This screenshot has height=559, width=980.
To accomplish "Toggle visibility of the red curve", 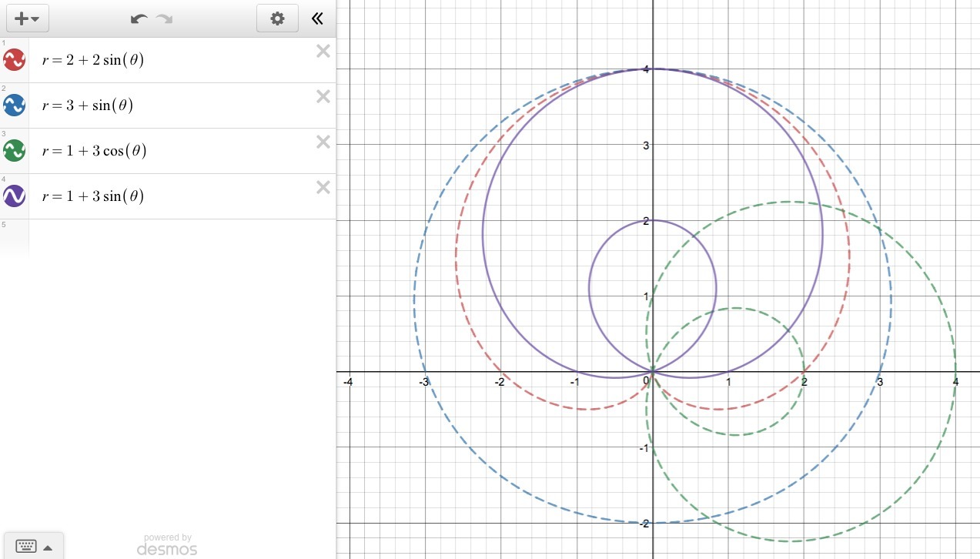I will pos(15,60).
